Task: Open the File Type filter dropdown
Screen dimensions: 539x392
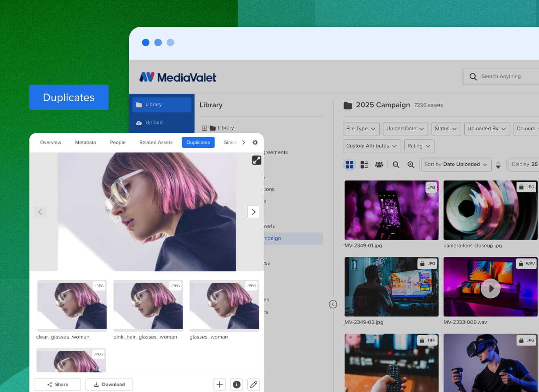Action: (361, 129)
